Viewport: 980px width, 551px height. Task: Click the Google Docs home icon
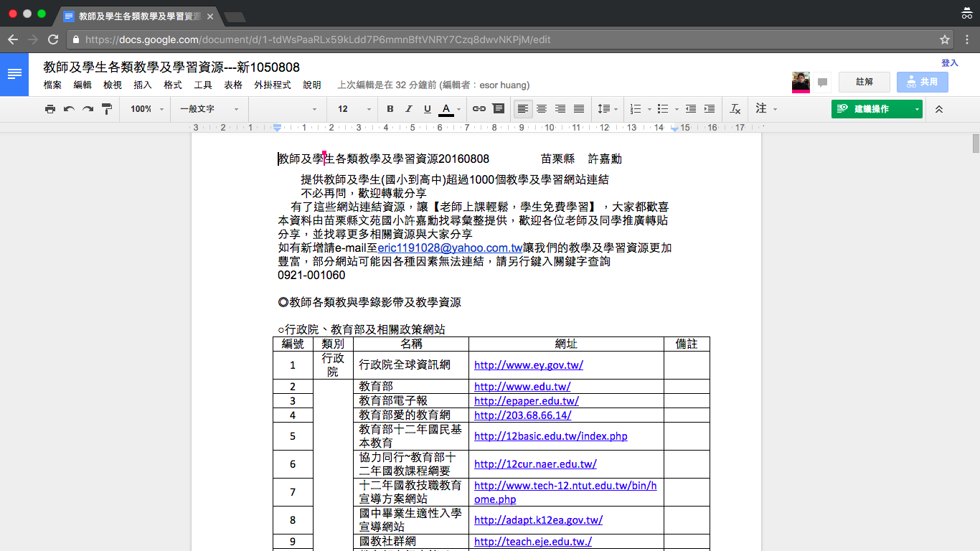point(14,74)
